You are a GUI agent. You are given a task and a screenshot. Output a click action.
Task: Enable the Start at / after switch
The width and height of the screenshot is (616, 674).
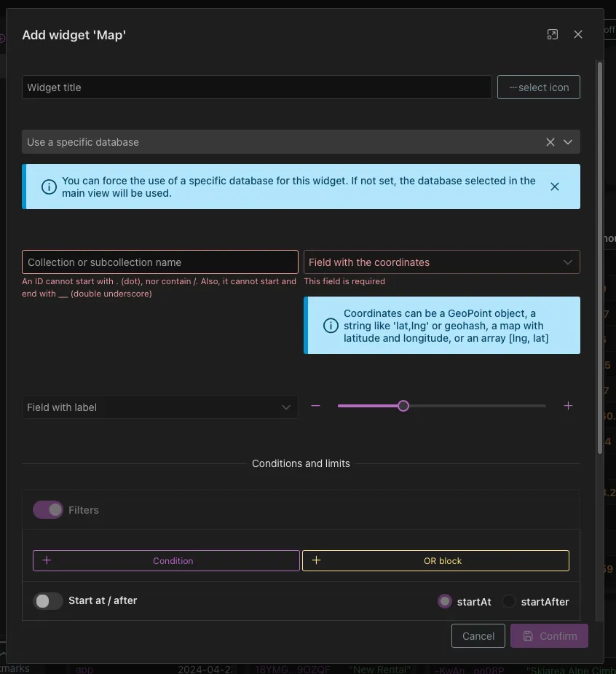click(48, 601)
